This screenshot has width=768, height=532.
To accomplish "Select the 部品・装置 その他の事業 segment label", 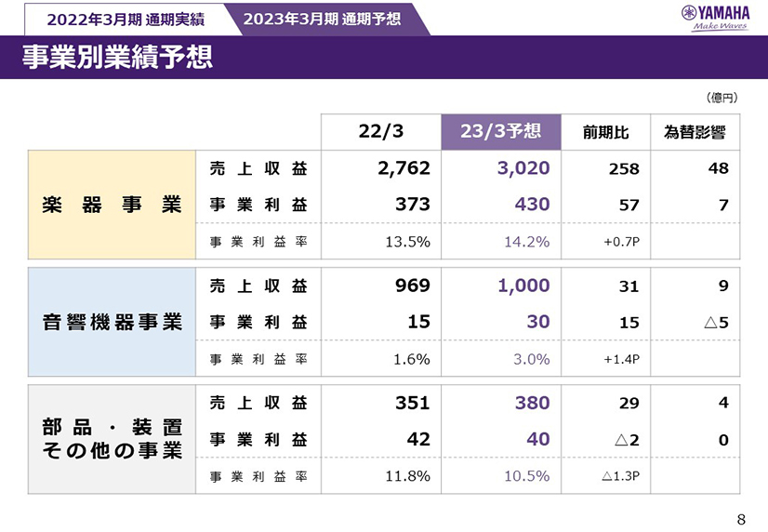I will (x=112, y=439).
